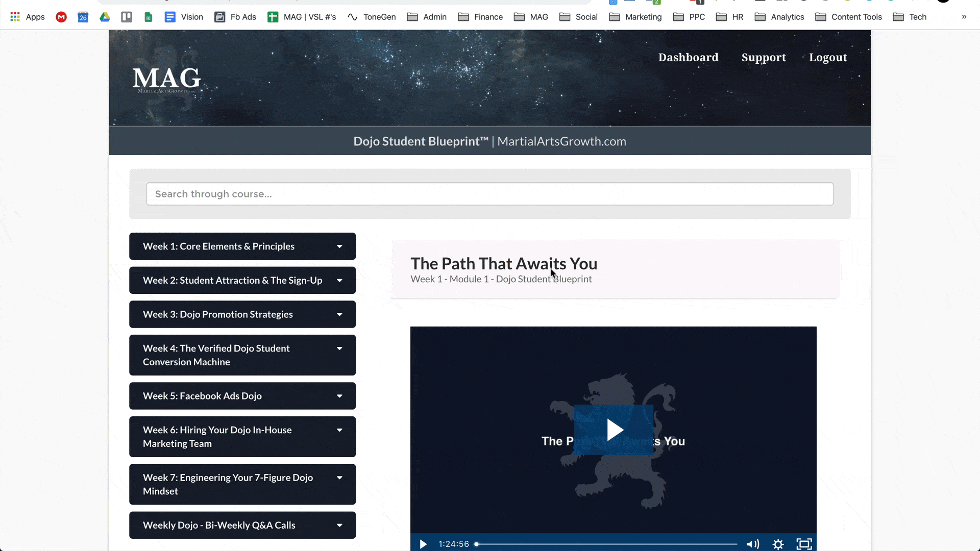Click 'Week 1 - Module 1 - Dojo Student Blueprint' subtitle
This screenshot has height=551, width=980.
[501, 279]
